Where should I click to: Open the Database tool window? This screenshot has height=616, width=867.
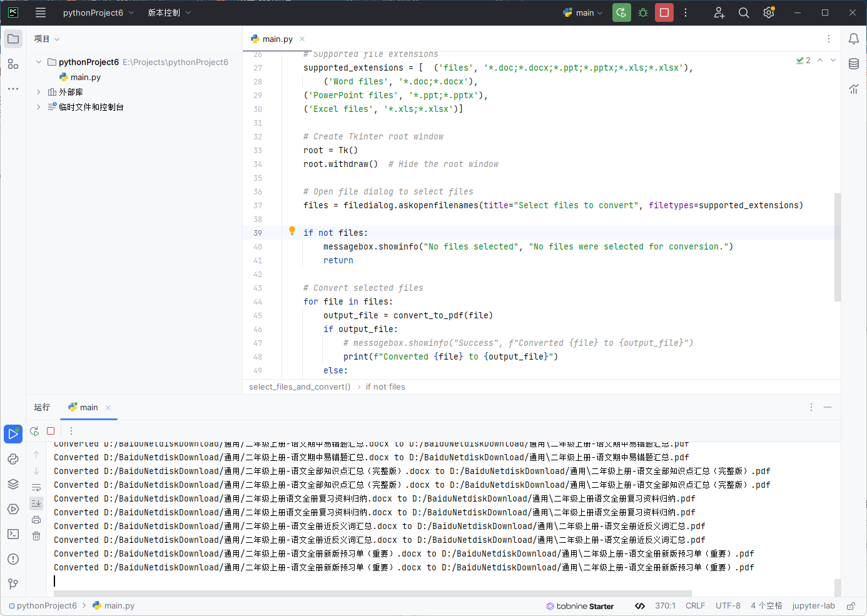(854, 64)
